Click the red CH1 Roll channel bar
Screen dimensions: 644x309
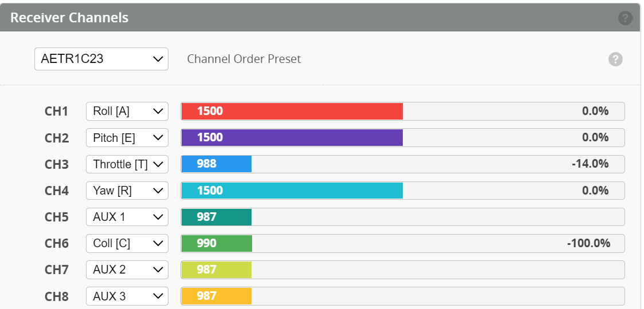tap(292, 112)
